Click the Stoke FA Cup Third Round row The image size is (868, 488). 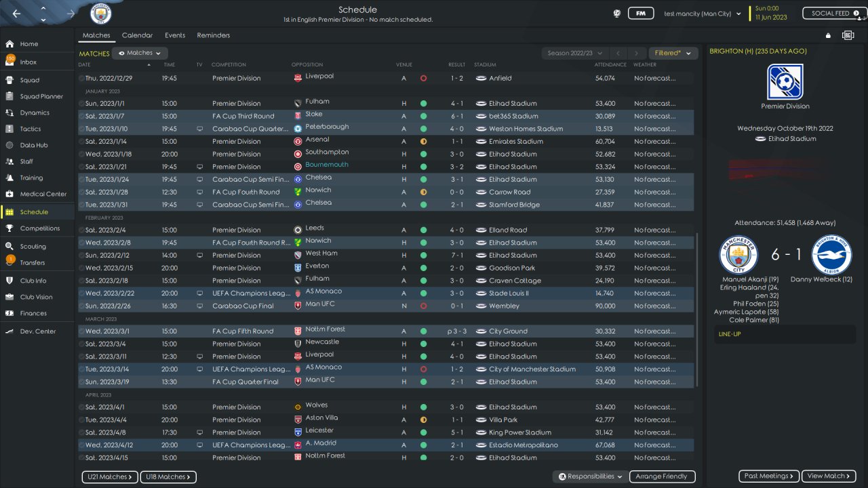[x=386, y=116]
